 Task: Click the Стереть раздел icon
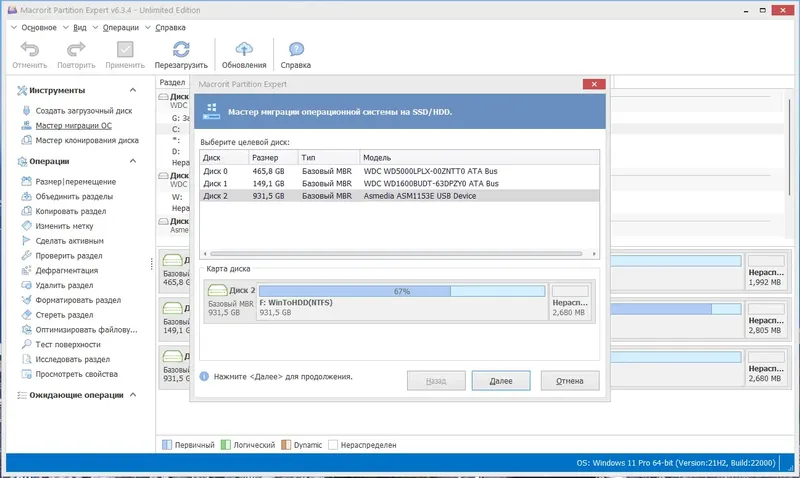click(x=26, y=315)
